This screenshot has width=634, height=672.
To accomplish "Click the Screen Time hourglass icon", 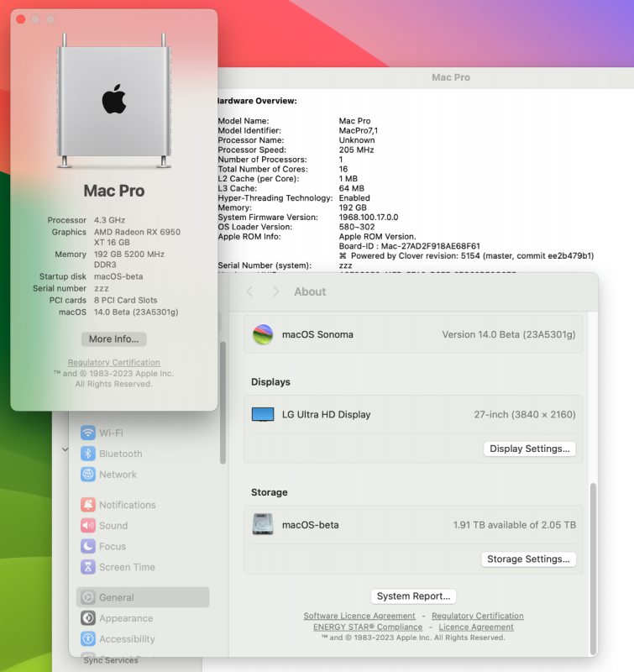I will [88, 567].
